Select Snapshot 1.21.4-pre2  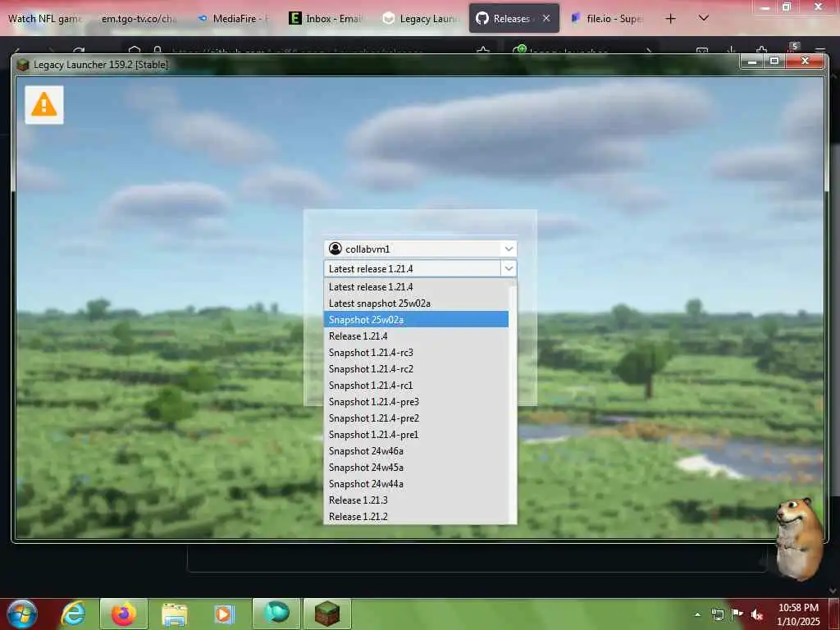pyautogui.click(x=416, y=418)
